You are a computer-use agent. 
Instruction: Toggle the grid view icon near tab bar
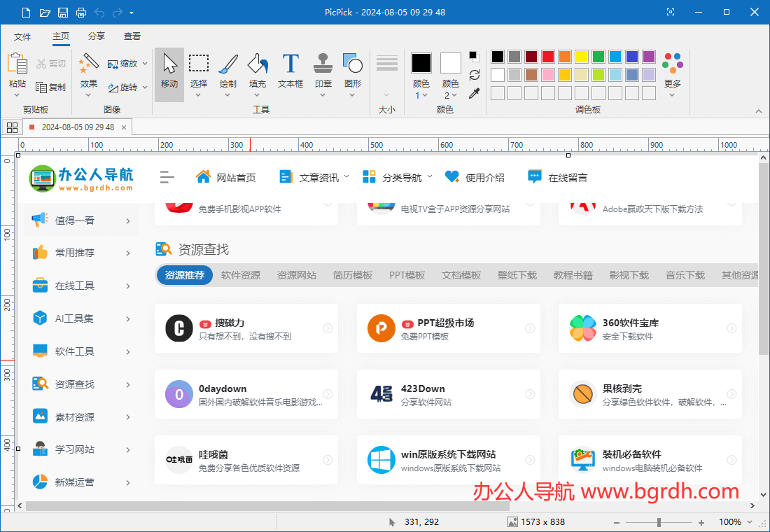point(12,127)
